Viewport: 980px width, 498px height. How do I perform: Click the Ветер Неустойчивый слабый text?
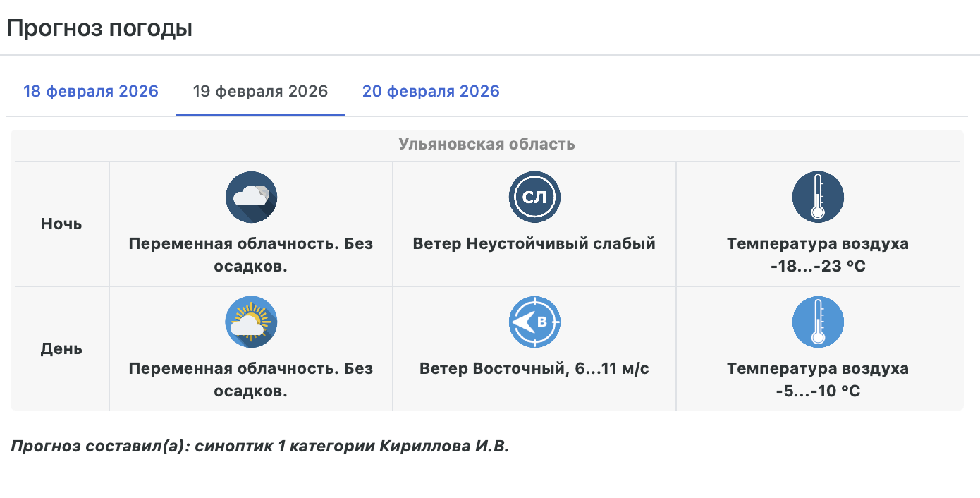click(534, 244)
